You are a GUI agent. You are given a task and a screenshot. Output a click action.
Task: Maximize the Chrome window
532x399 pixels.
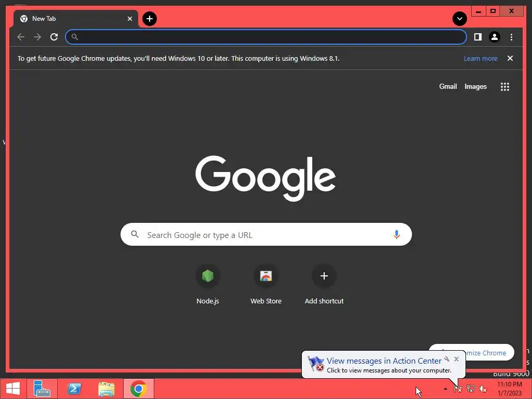click(494, 11)
